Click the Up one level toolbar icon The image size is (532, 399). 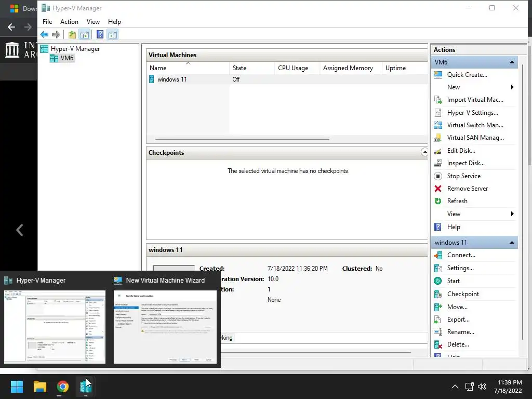click(x=72, y=34)
